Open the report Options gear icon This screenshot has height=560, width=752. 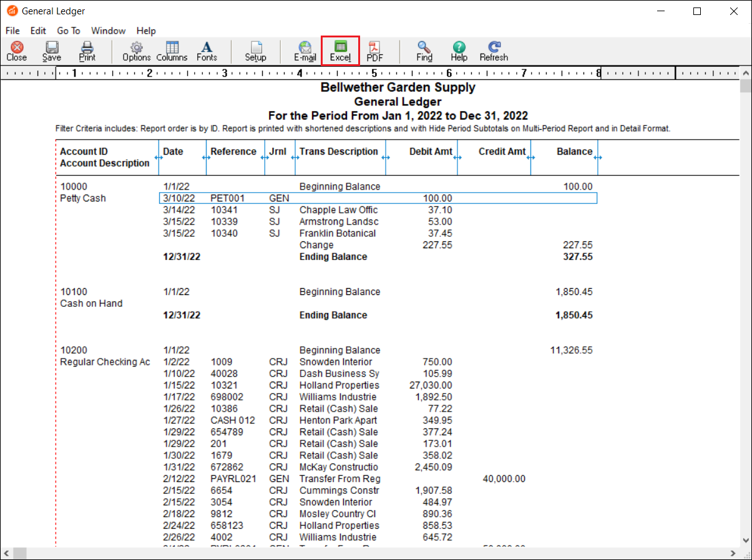pos(136,51)
